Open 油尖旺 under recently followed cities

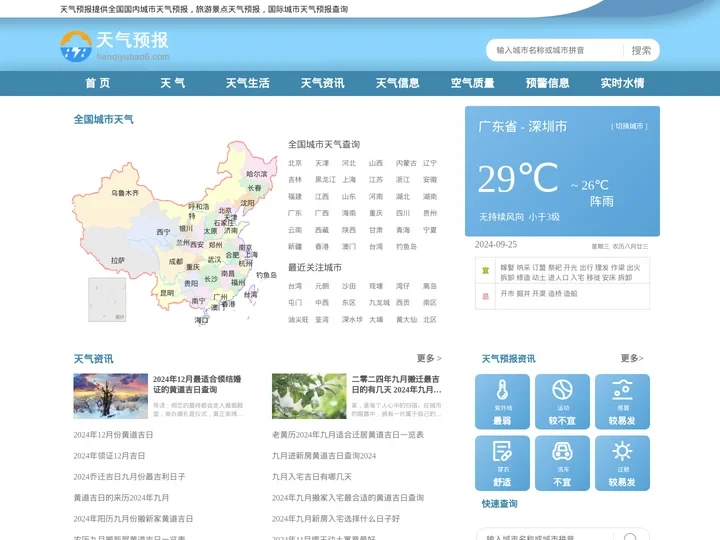(298, 320)
